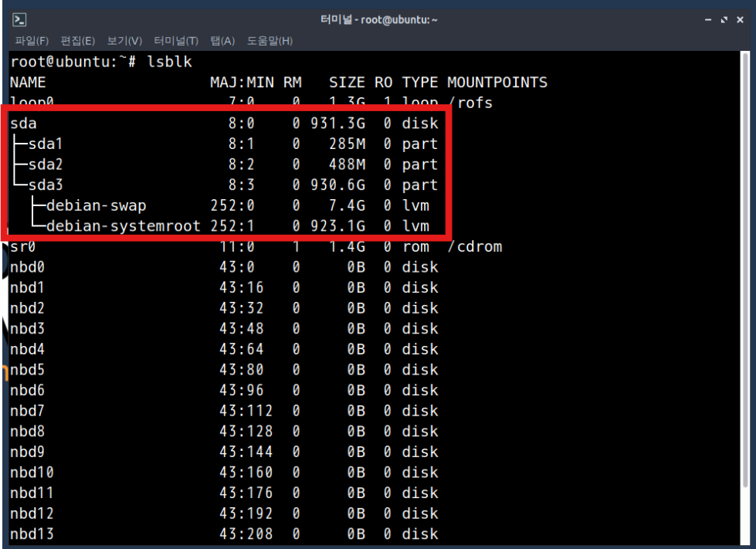The height and width of the screenshot is (549, 756).
Task: Click the debian-systemroot volume entry
Action: [123, 227]
